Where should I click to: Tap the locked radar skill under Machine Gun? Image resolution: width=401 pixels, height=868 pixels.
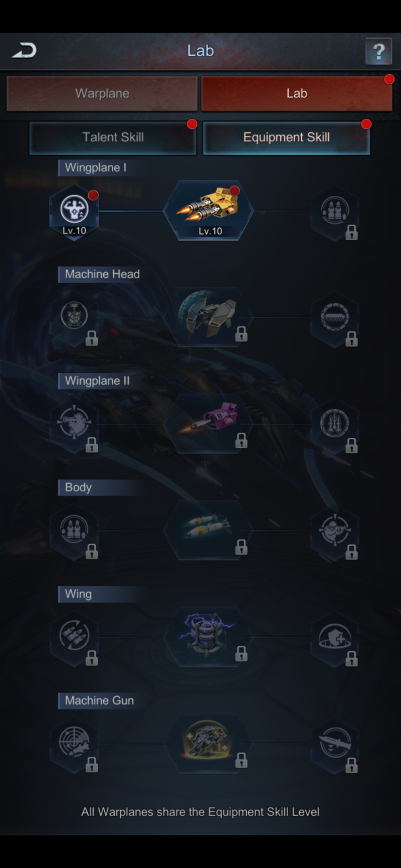(x=74, y=744)
